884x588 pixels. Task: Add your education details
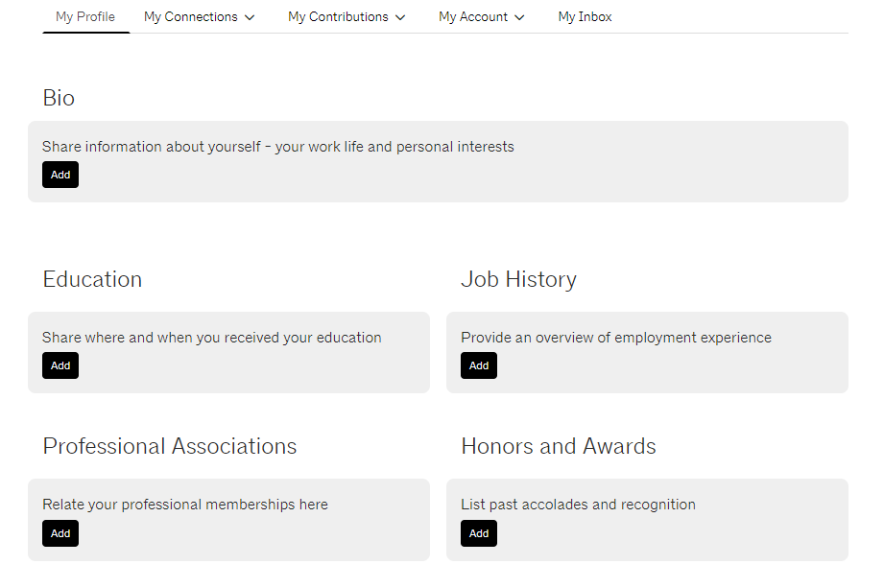tap(60, 365)
